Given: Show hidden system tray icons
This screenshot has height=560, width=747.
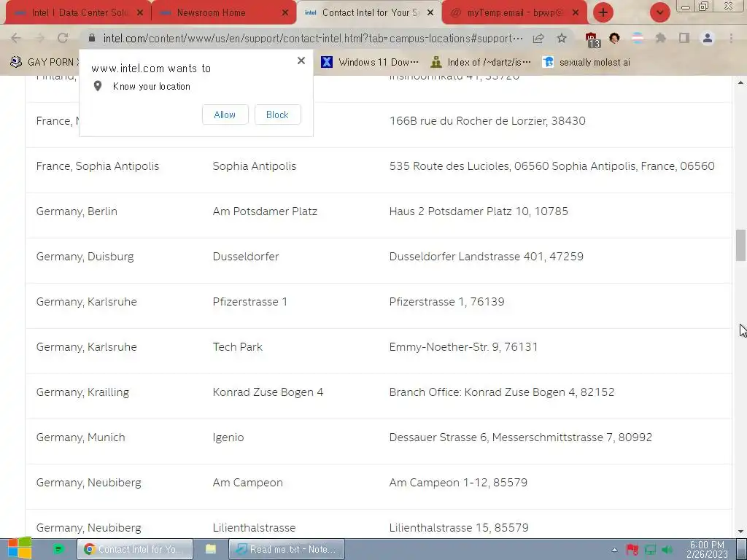Looking at the screenshot, I should pos(614,550).
